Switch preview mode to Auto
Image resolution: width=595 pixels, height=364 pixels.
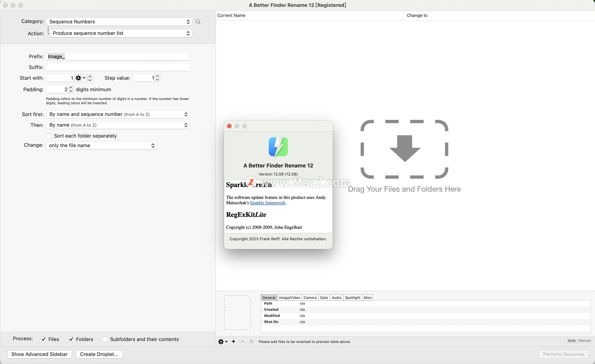[x=571, y=340]
